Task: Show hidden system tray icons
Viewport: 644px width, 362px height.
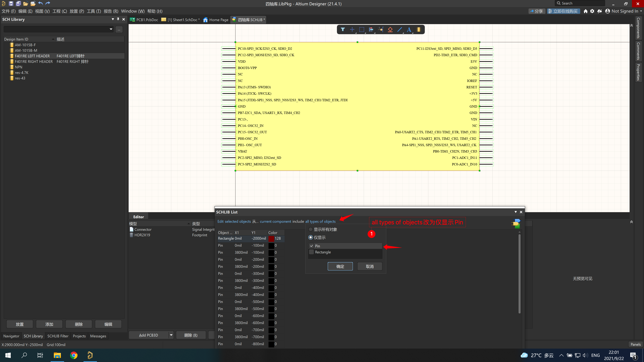Action: pyautogui.click(x=561, y=355)
